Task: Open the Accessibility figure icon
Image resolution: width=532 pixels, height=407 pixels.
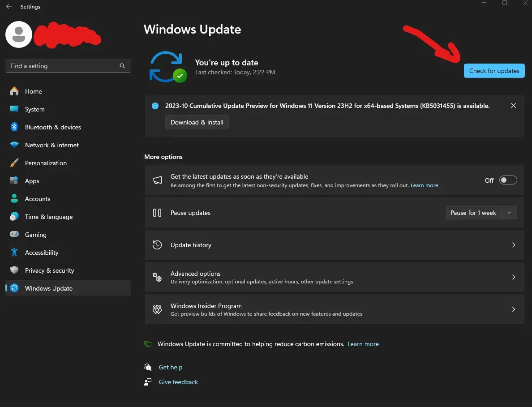Action: tap(14, 253)
